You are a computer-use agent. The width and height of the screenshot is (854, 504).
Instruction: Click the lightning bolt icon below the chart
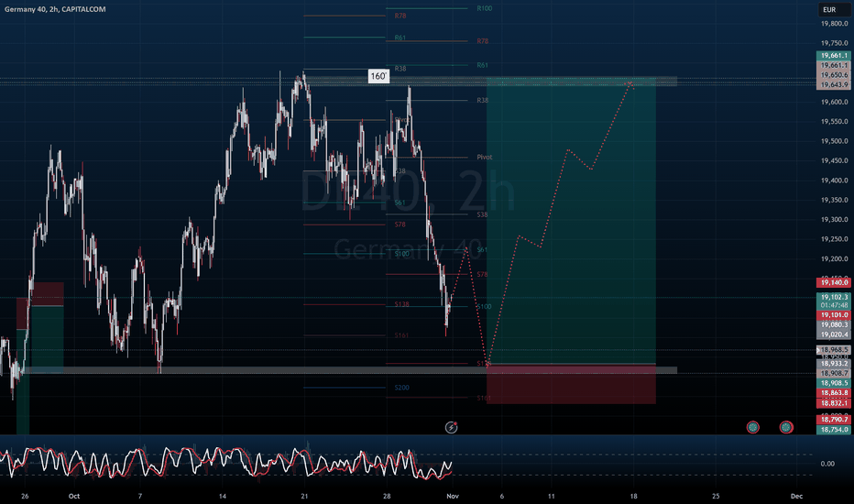tap(451, 428)
